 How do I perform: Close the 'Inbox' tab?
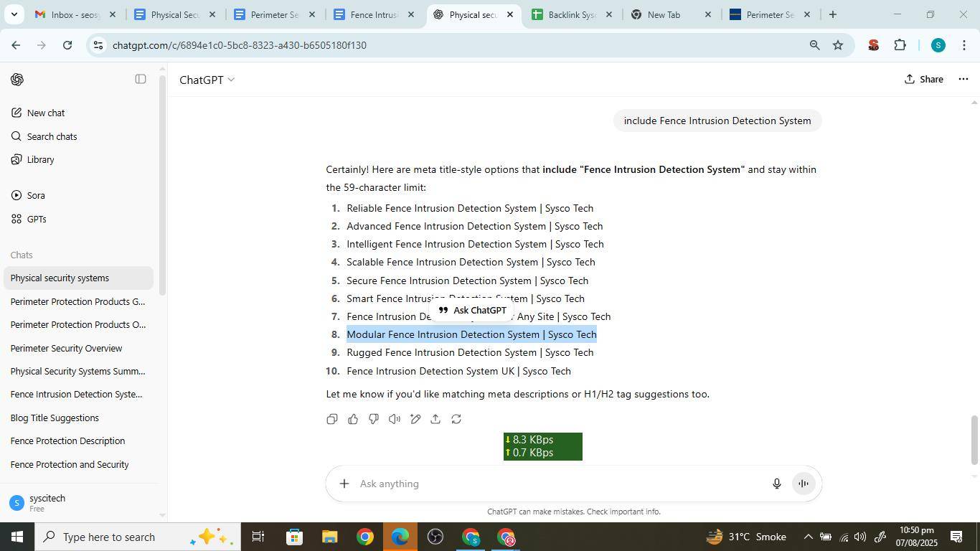112,14
